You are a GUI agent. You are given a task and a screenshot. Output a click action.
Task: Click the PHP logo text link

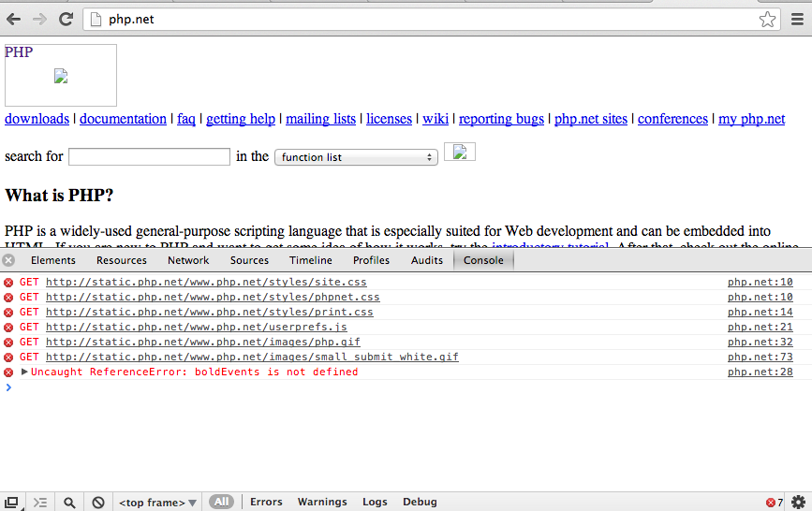coord(19,52)
